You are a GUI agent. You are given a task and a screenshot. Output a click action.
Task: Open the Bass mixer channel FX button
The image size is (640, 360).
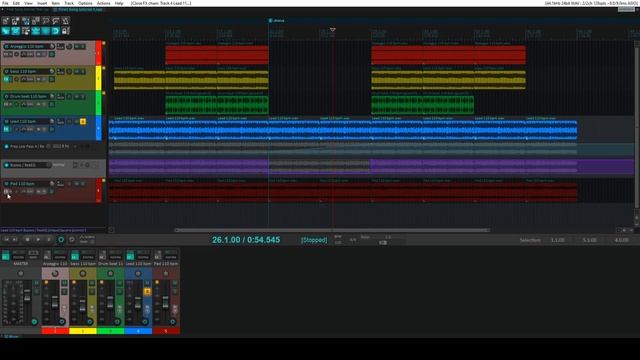[x=75, y=256]
